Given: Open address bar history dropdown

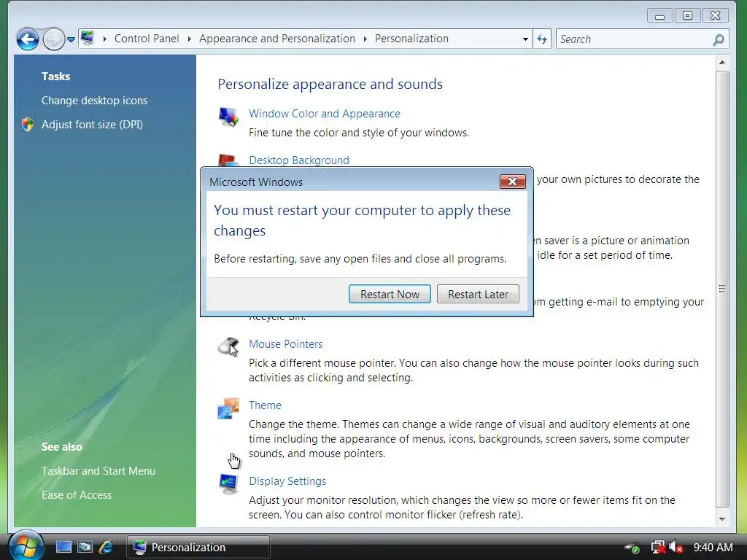Looking at the screenshot, I should coord(525,39).
